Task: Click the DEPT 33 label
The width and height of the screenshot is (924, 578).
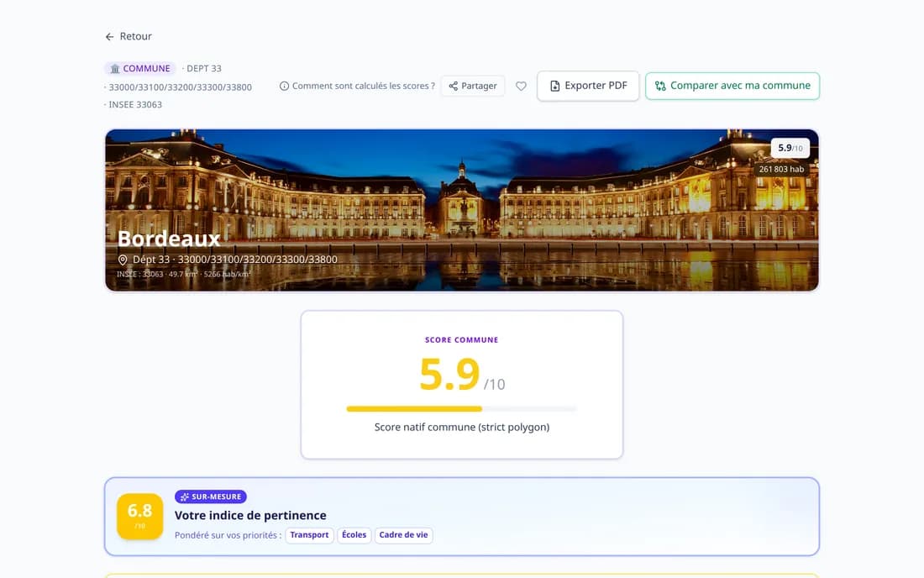Action: pos(204,69)
